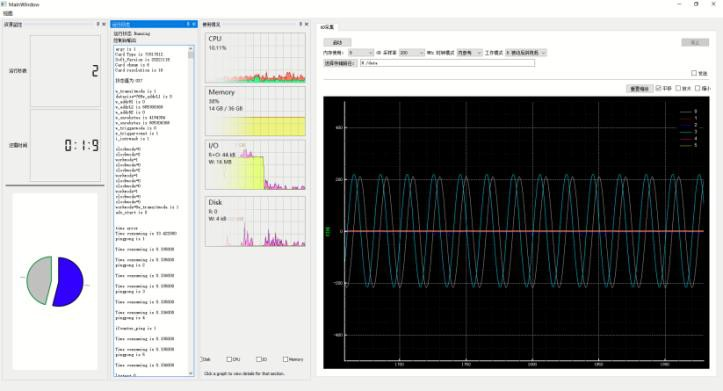Click legend entry 4 in plot
The width and height of the screenshot is (723, 391).
689,138
